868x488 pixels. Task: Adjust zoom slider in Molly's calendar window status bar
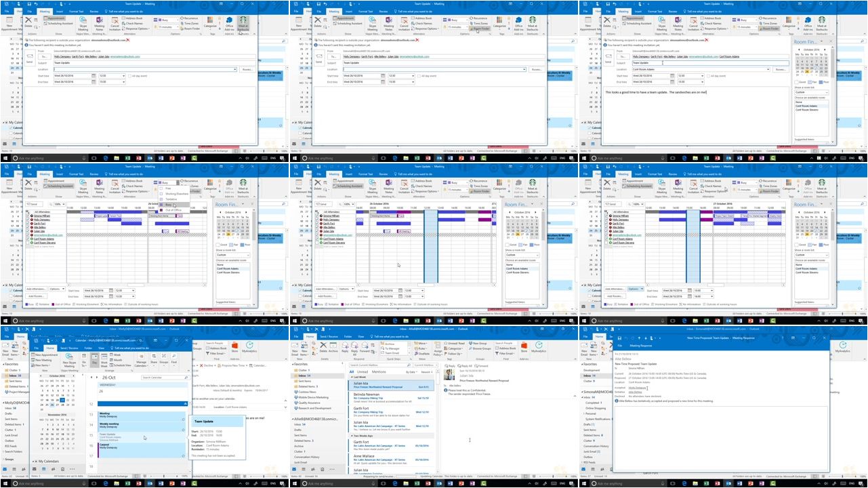tap(164, 476)
